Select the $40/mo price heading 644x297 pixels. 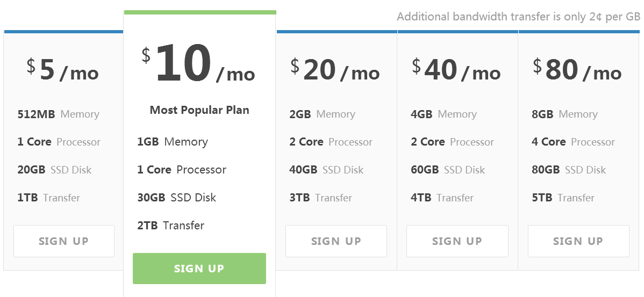click(456, 70)
